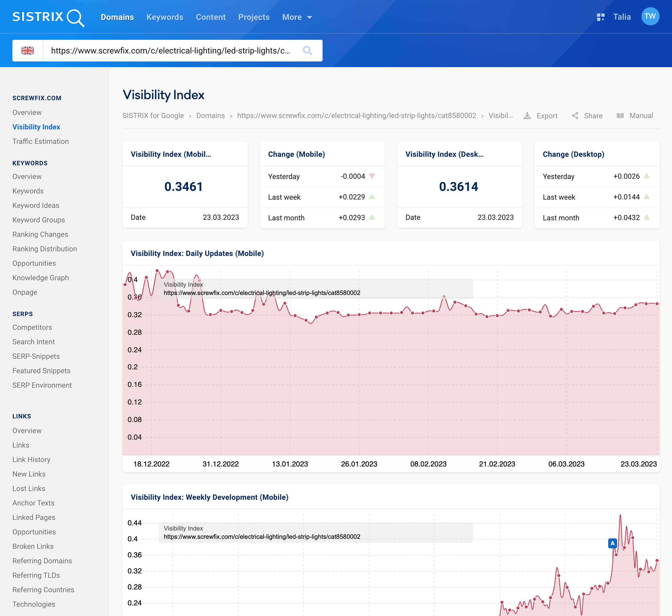The height and width of the screenshot is (616, 672).
Task: Open Opportunities under KEYWORDS
Action: [x=34, y=263]
